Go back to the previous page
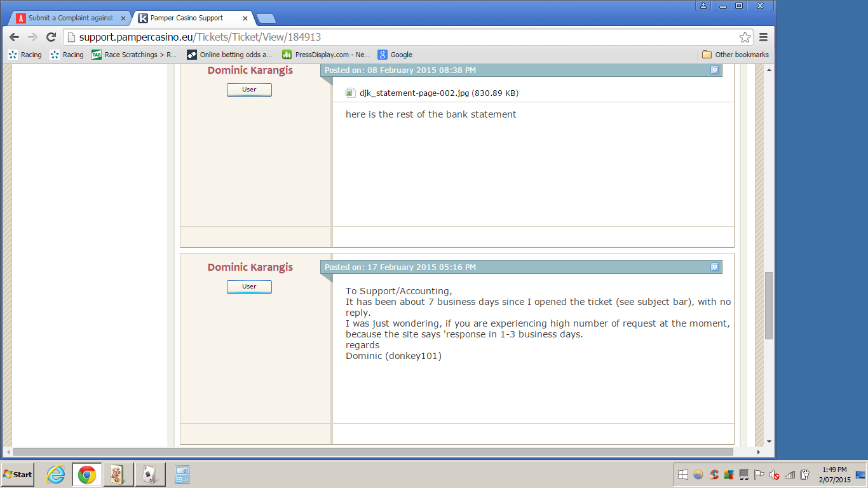 (x=14, y=37)
